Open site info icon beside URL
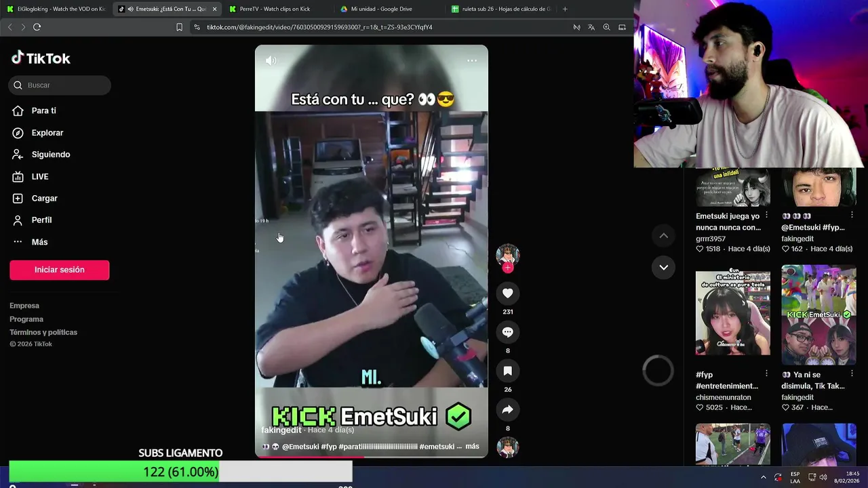Viewport: 868px width, 488px height. click(x=197, y=27)
